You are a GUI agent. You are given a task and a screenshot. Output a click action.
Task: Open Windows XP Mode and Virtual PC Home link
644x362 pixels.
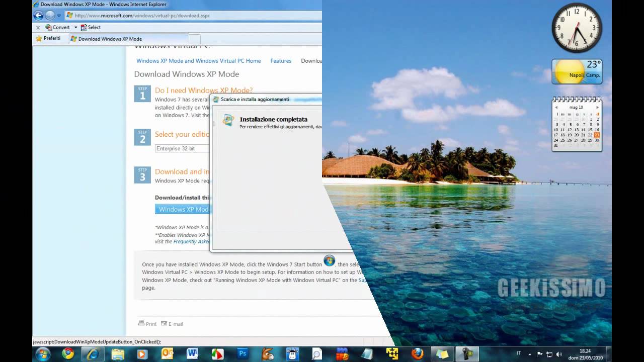[x=199, y=61]
